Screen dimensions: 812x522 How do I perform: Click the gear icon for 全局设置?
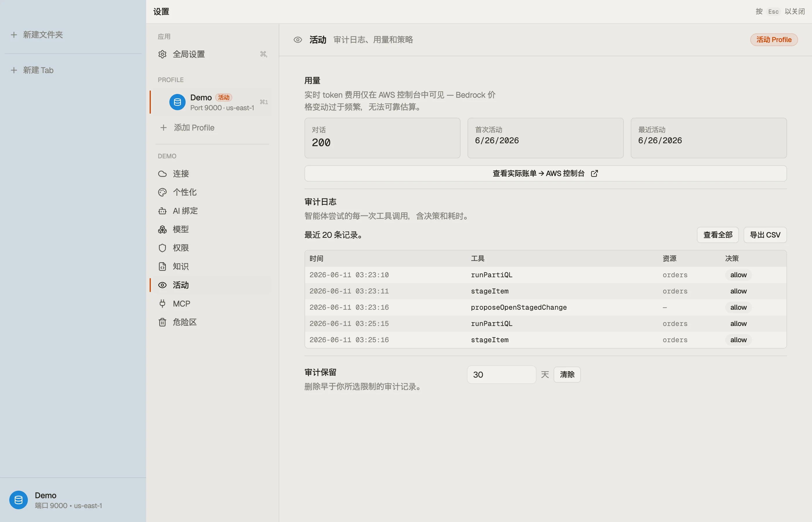pyautogui.click(x=162, y=54)
